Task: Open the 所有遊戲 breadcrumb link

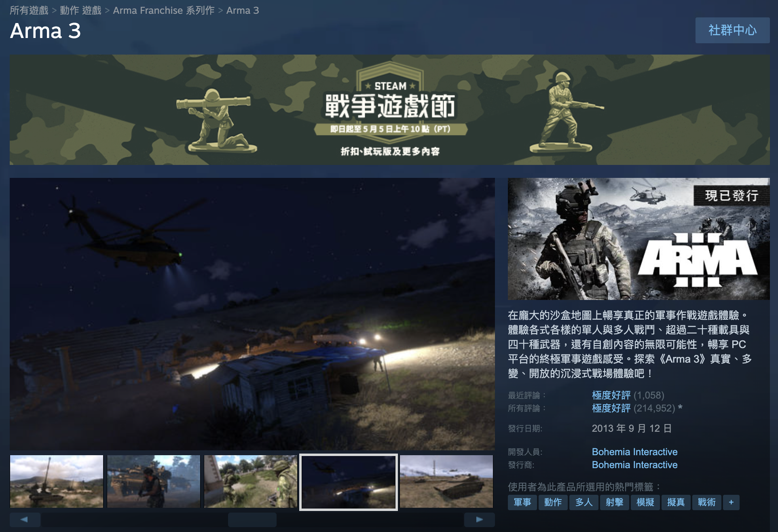Action: 29,11
